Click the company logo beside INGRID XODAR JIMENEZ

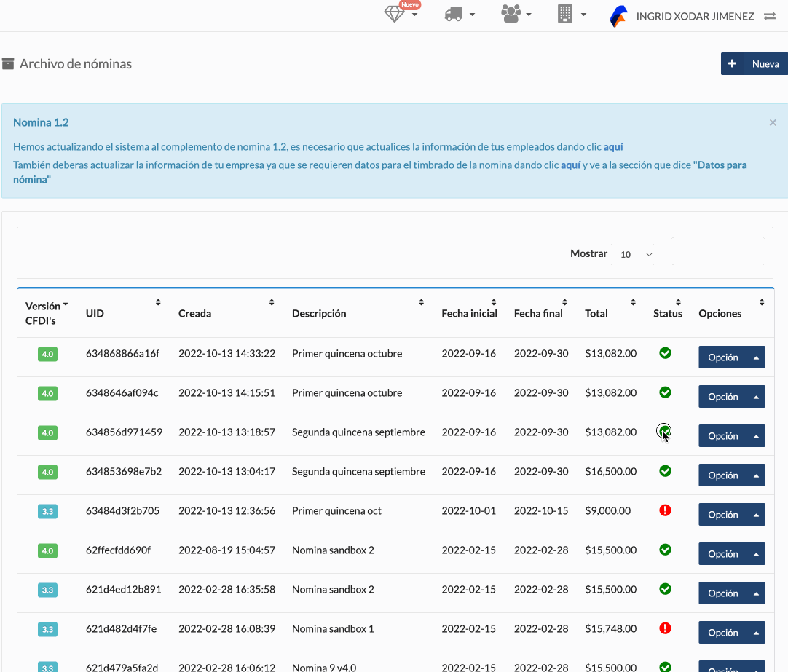tap(618, 16)
